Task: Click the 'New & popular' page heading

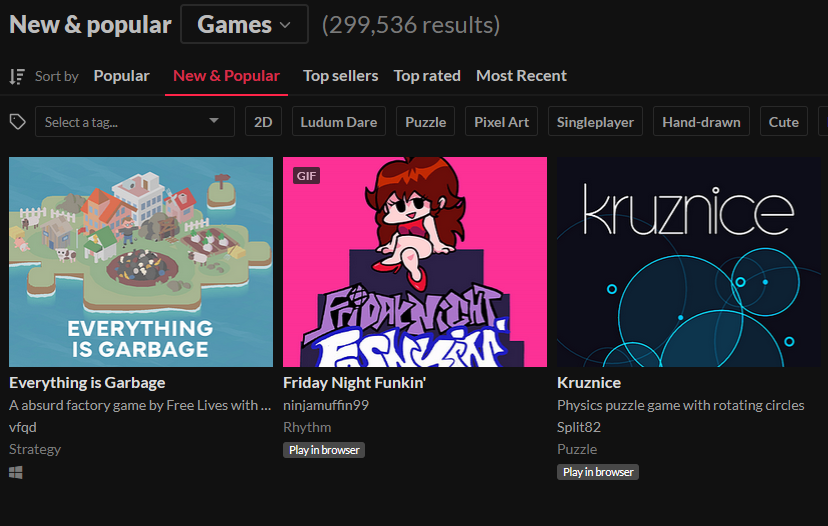Action: [90, 25]
